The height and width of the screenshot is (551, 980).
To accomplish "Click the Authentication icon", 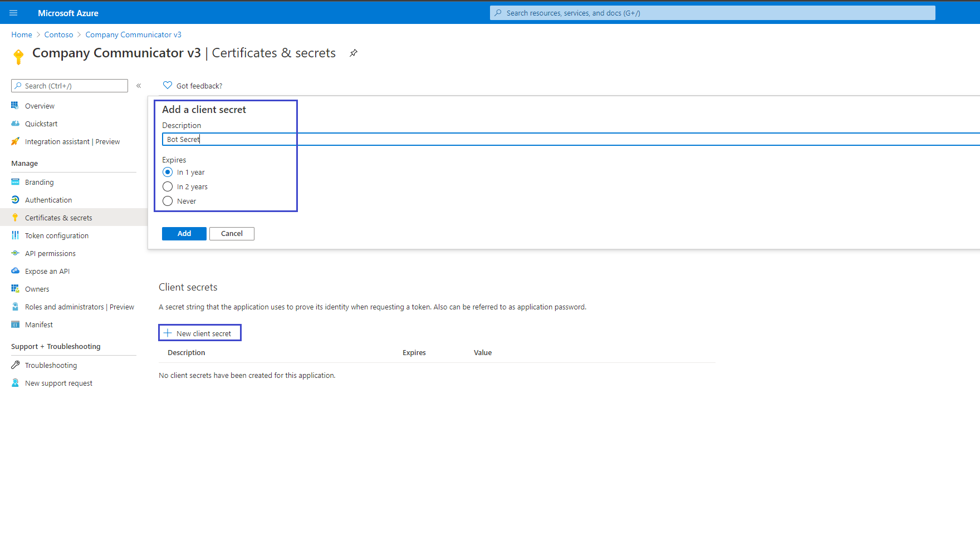I will click(15, 200).
